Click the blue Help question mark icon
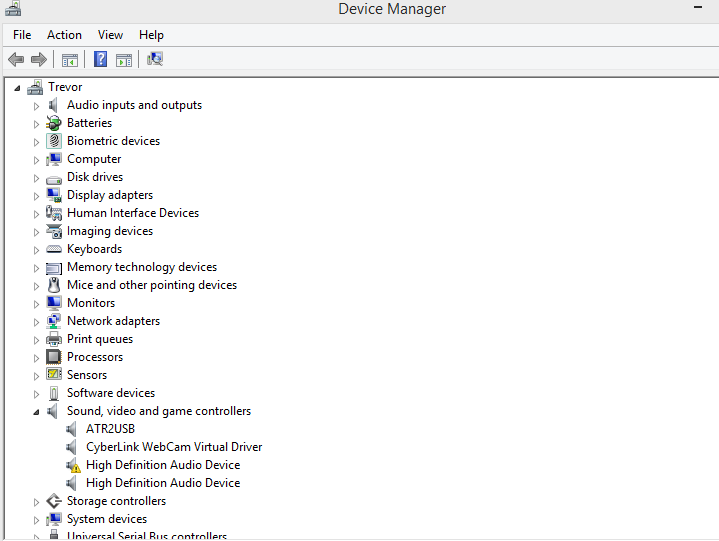Viewport: 719px width, 541px height. [x=100, y=59]
